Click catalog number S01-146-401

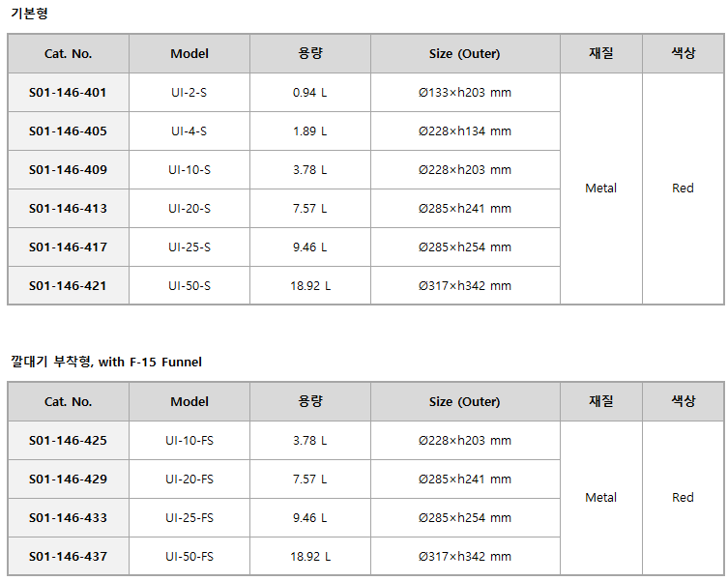69,93
